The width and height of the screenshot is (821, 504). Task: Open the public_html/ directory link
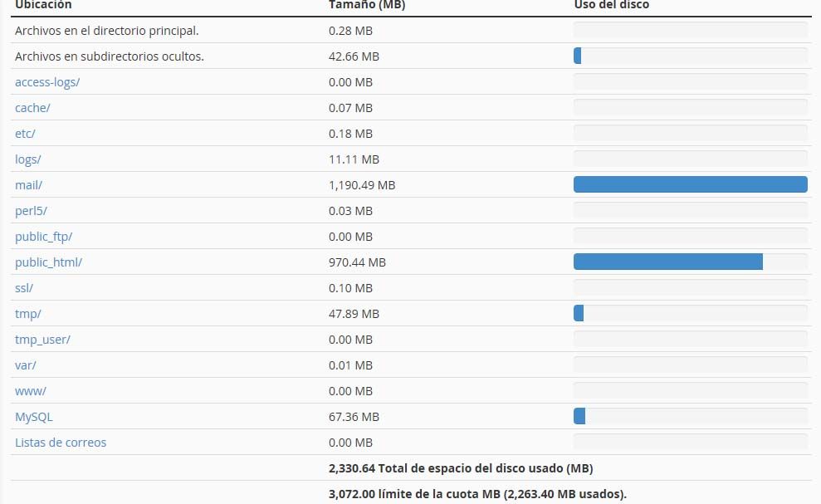click(48, 262)
